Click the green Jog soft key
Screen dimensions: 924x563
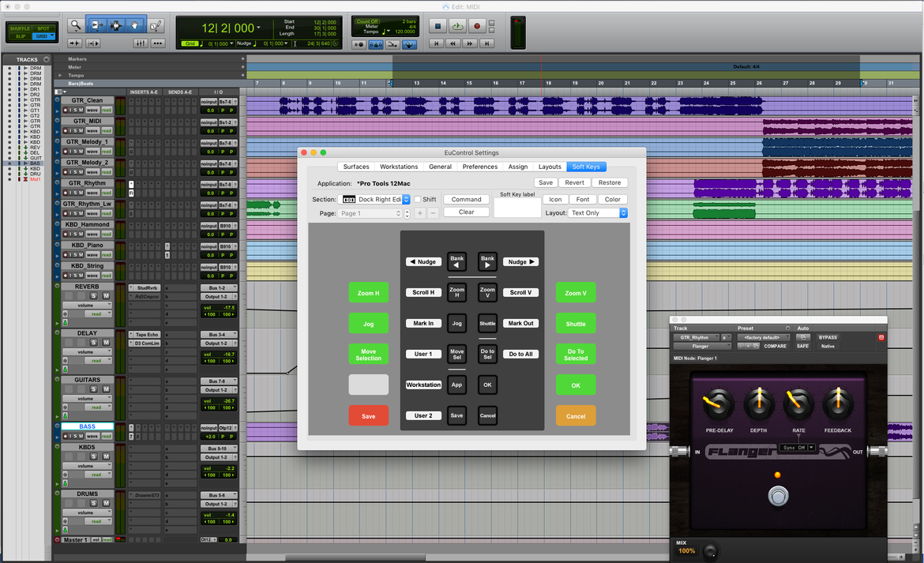pyautogui.click(x=368, y=323)
